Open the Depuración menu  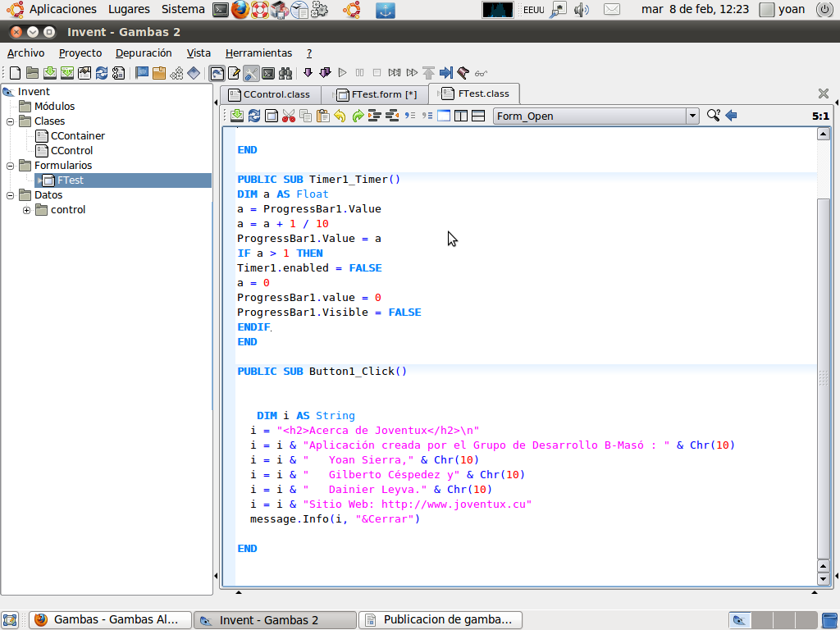tap(144, 52)
